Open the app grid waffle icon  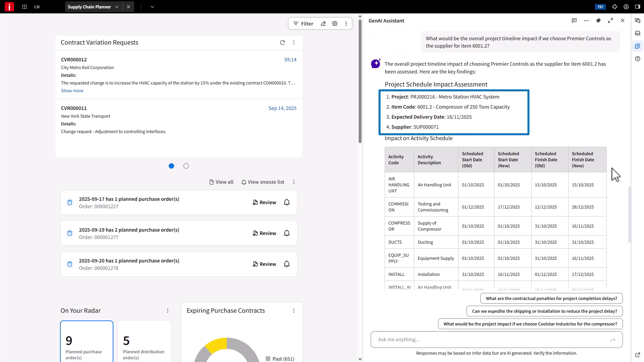point(24,7)
